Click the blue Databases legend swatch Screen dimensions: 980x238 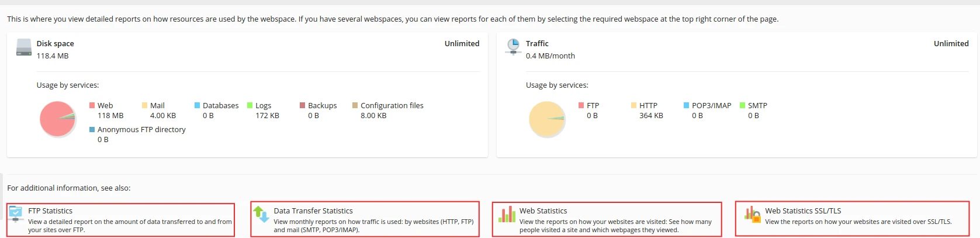(197, 105)
